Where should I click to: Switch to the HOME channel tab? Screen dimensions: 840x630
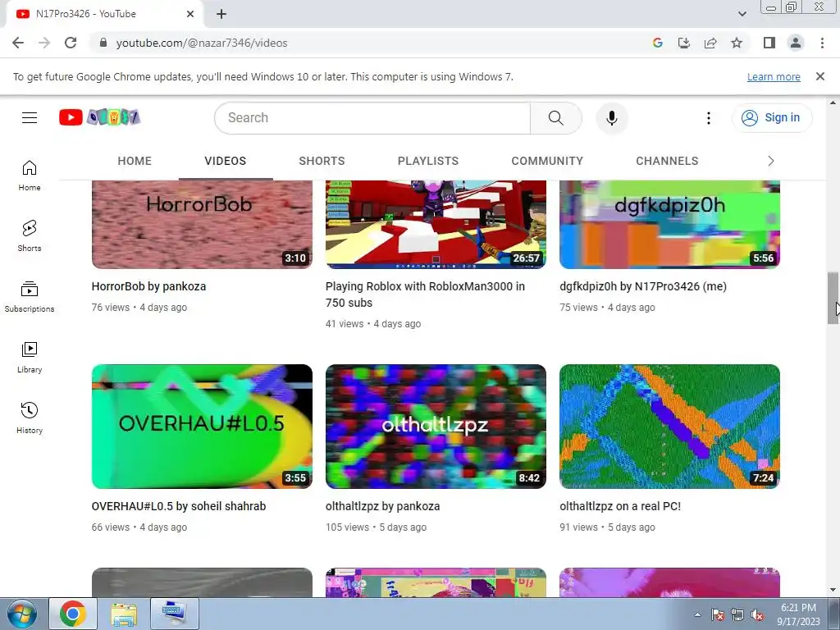point(135,161)
